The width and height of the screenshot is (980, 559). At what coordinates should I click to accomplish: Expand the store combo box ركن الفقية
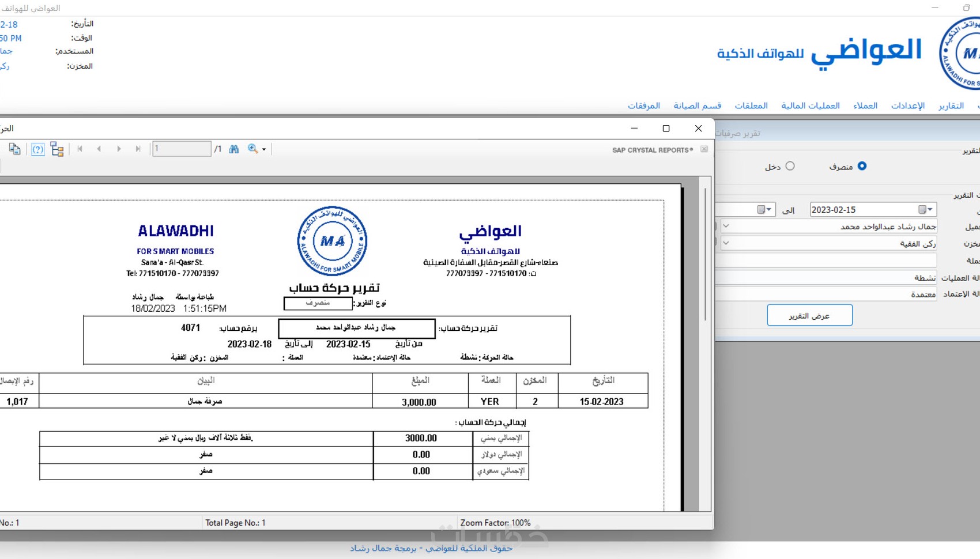click(x=726, y=243)
